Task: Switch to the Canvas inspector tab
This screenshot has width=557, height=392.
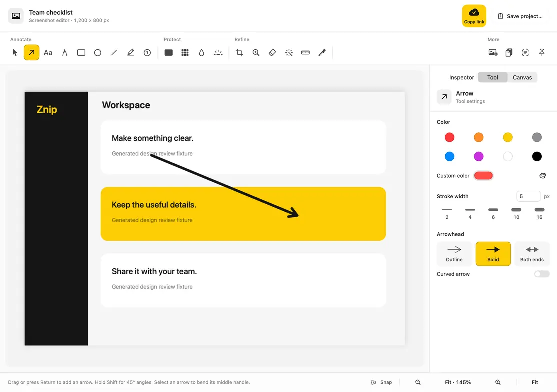Action: point(522,77)
